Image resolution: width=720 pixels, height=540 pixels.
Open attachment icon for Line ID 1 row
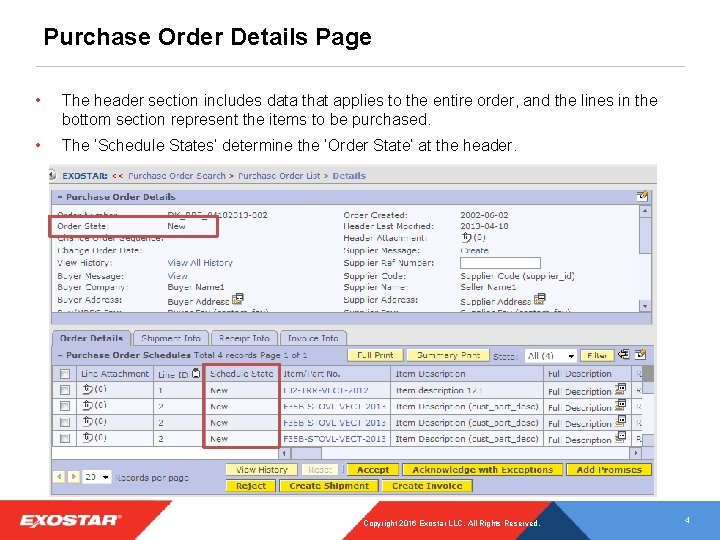coord(87,389)
